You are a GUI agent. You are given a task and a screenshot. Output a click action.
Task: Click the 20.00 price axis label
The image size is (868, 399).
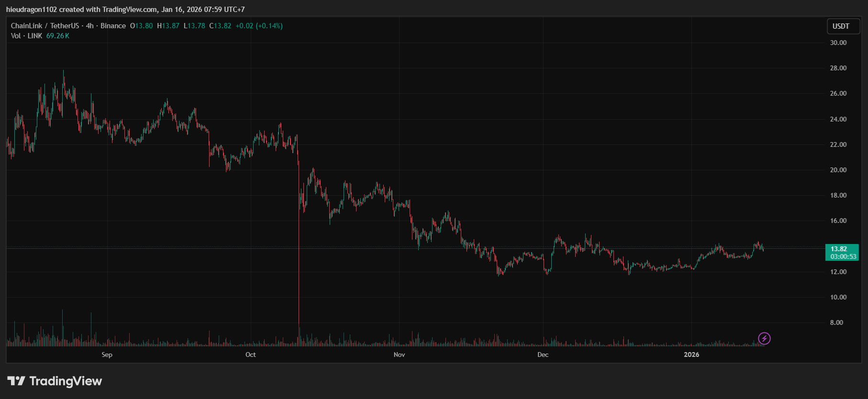coord(838,170)
